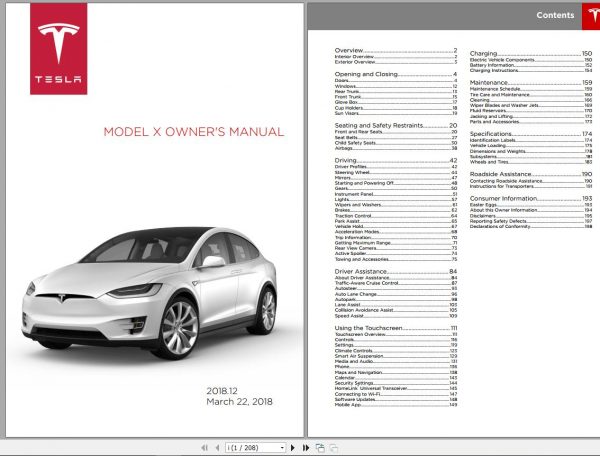Go to 'Traffic-Aware Cruise Control' entry
This screenshot has width=600, height=456.
click(x=396, y=283)
